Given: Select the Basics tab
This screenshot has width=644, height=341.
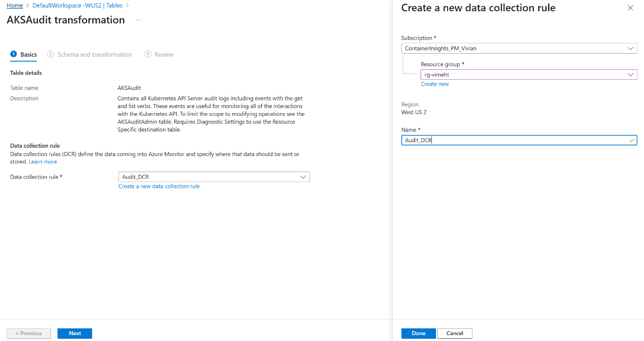Looking at the screenshot, I should [x=29, y=55].
